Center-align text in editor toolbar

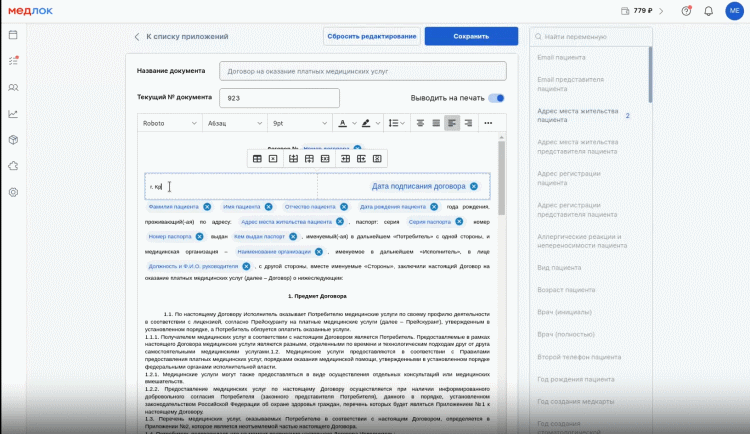420,123
